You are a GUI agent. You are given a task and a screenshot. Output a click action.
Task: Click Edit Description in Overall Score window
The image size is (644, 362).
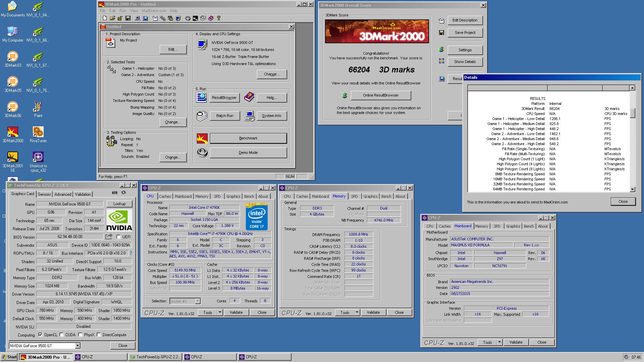[465, 20]
